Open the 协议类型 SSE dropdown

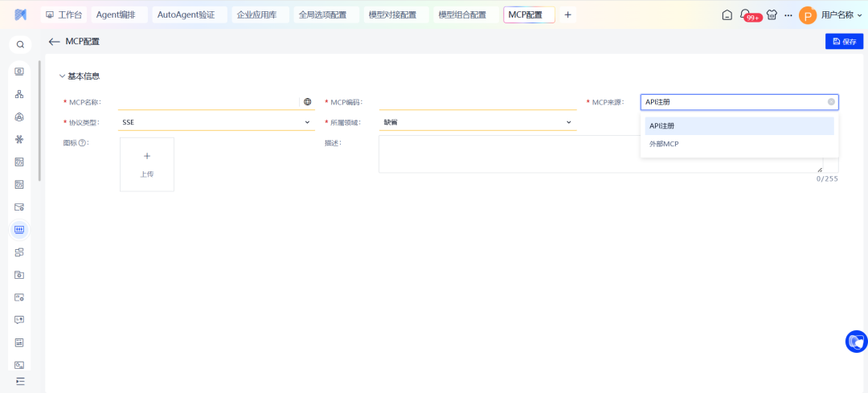tap(215, 122)
